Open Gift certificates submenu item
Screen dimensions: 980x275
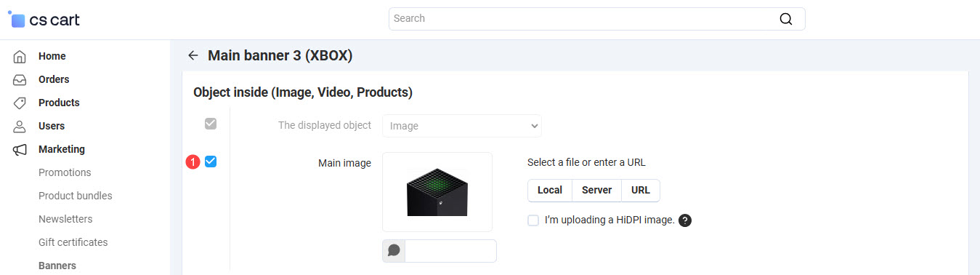coord(73,242)
